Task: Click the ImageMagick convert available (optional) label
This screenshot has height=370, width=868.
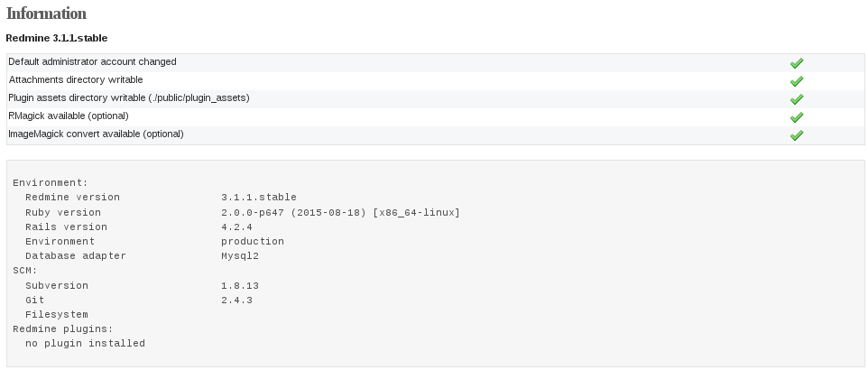Action: (x=96, y=134)
